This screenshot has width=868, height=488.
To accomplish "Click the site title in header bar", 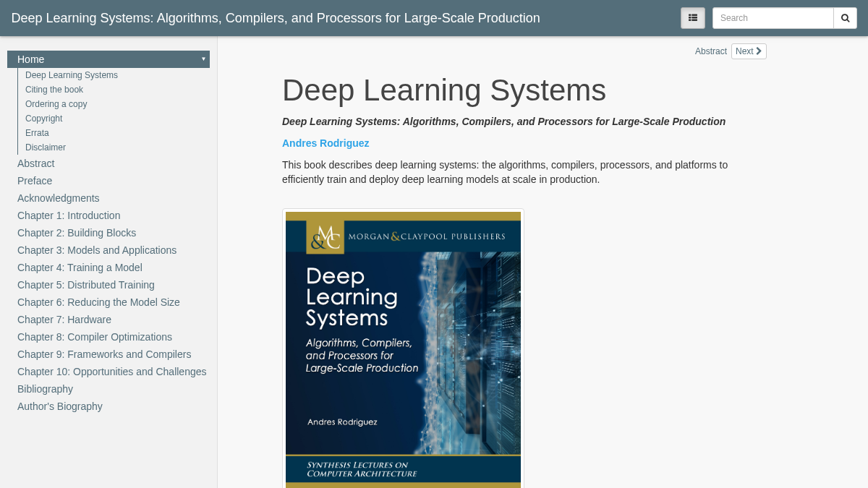I will (276, 18).
